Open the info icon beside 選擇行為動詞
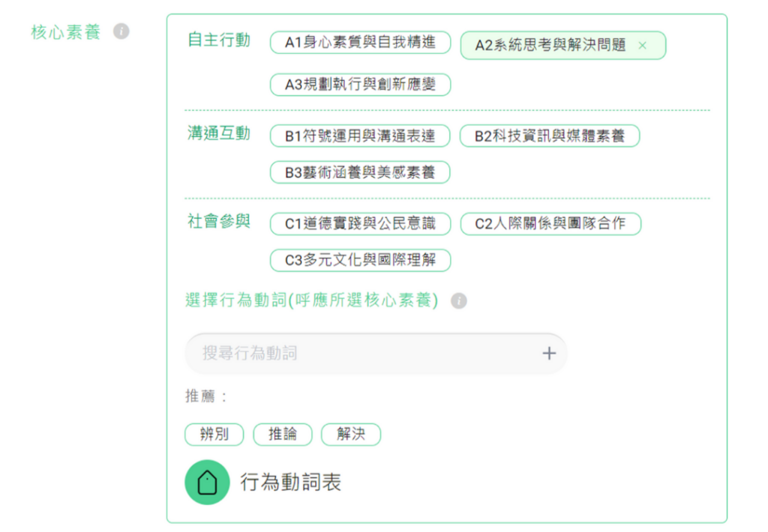Viewport: 768px width, 532px height. coord(458,300)
